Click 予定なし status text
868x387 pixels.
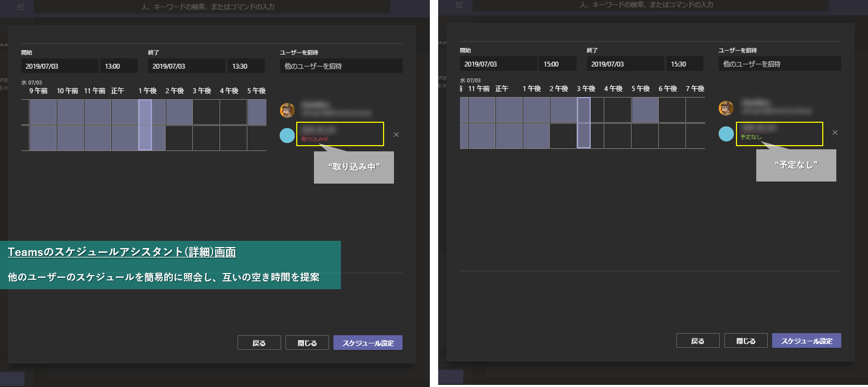[751, 137]
